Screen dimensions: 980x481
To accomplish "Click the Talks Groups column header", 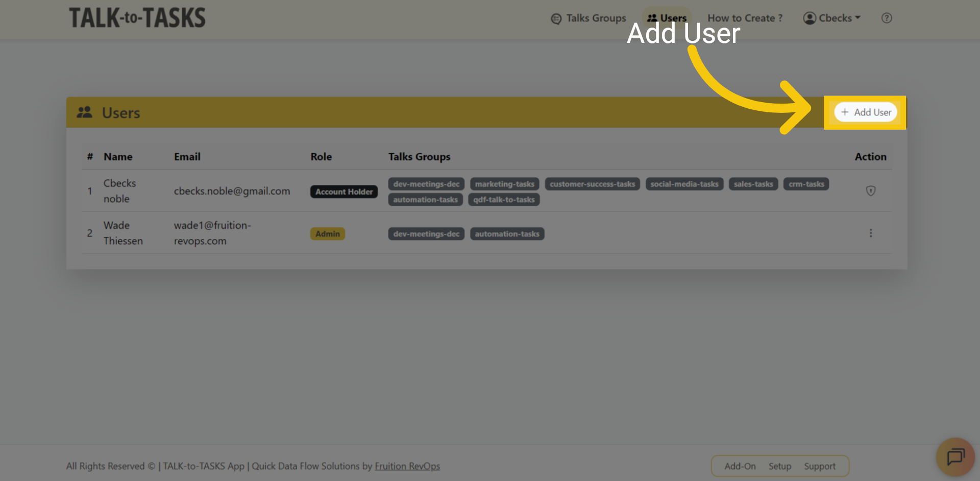I will [x=419, y=157].
